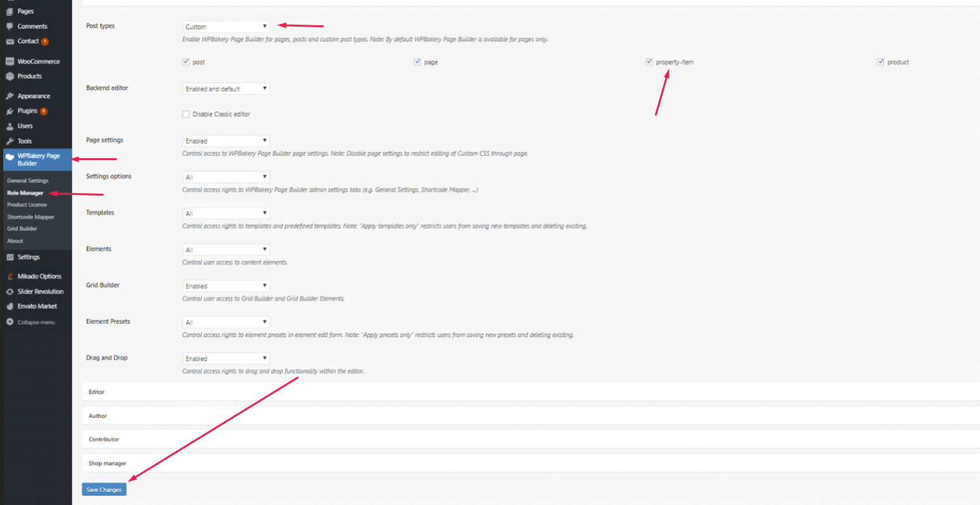Viewport: 980px width, 505px height.
Task: Toggle the post checkbox
Action: [x=186, y=62]
